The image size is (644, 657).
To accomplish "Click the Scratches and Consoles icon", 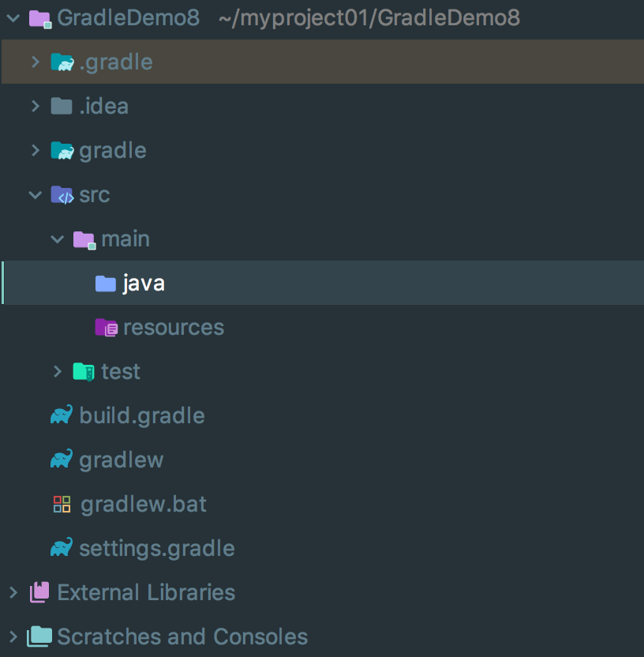I will tap(39, 636).
